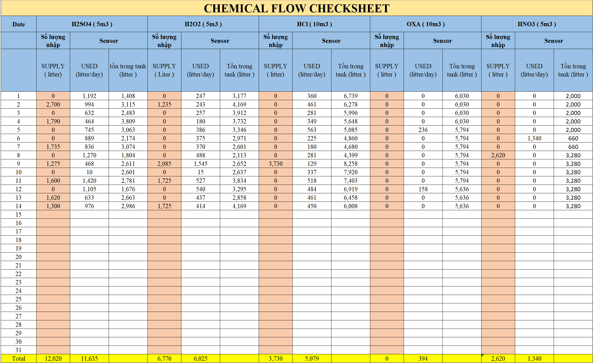Select the OXA ( 10m3 ) header
The image size is (593, 364).
(425, 24)
